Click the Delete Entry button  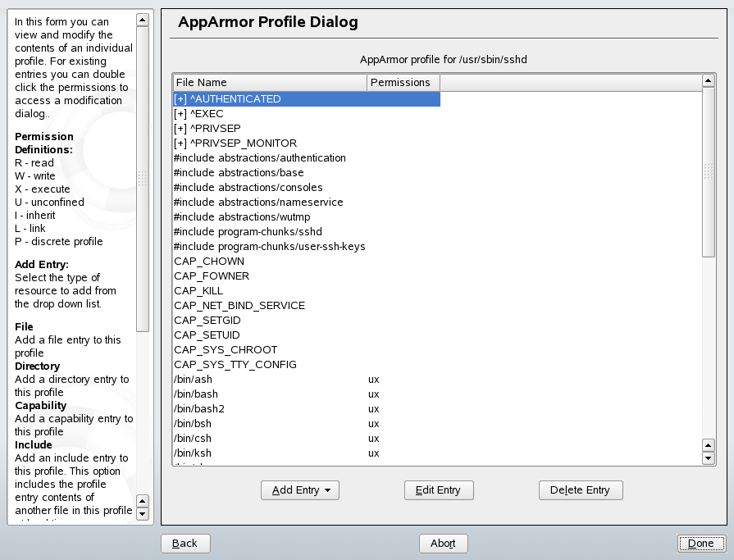(581, 489)
